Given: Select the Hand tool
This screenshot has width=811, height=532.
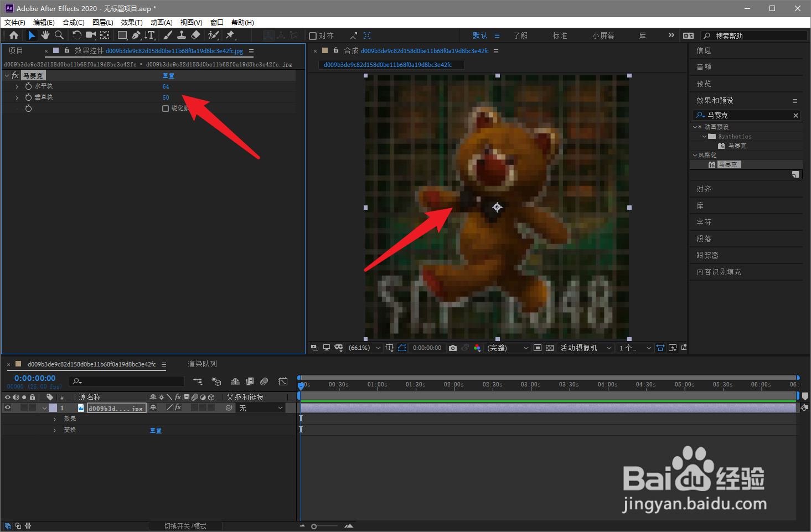Looking at the screenshot, I should [45, 35].
